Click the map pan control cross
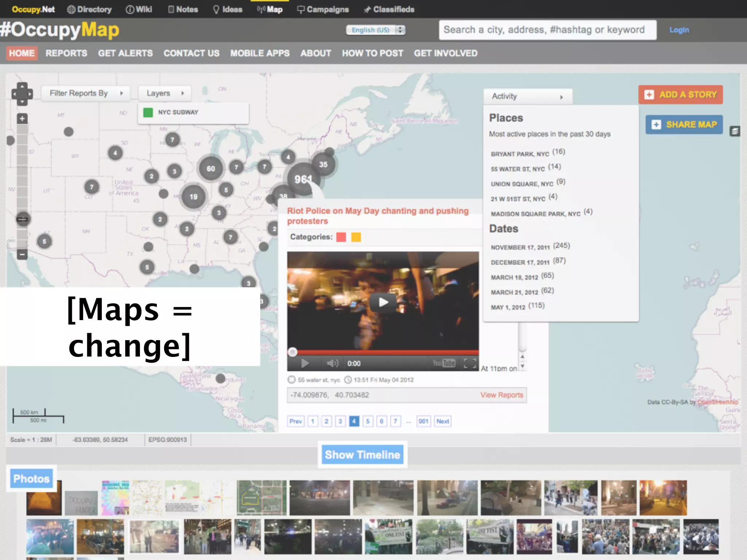The width and height of the screenshot is (747, 560). coord(22,94)
